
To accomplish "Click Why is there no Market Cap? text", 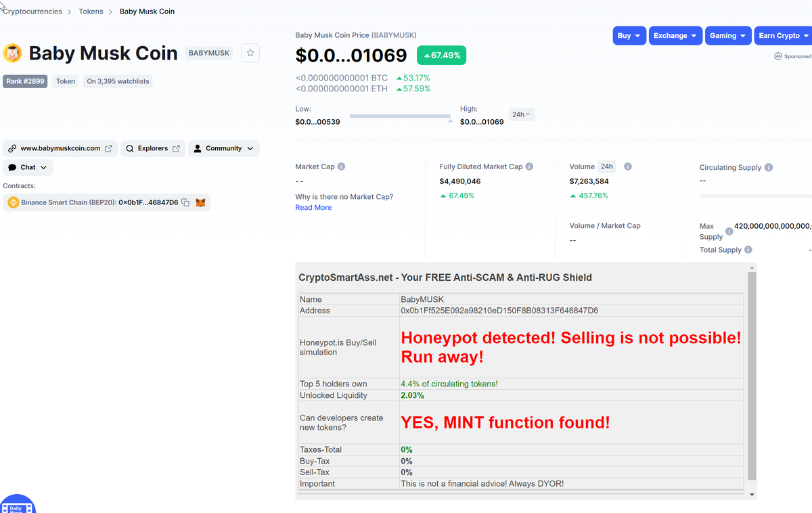I will coord(344,197).
